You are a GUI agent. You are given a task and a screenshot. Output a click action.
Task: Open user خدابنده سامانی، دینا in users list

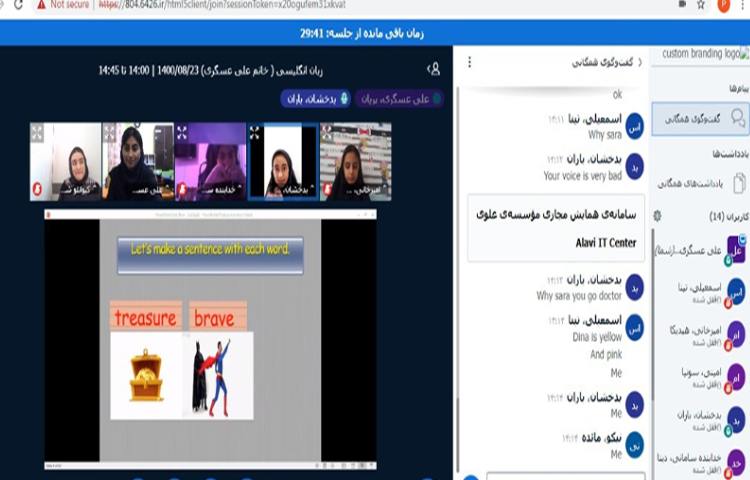tap(700, 463)
